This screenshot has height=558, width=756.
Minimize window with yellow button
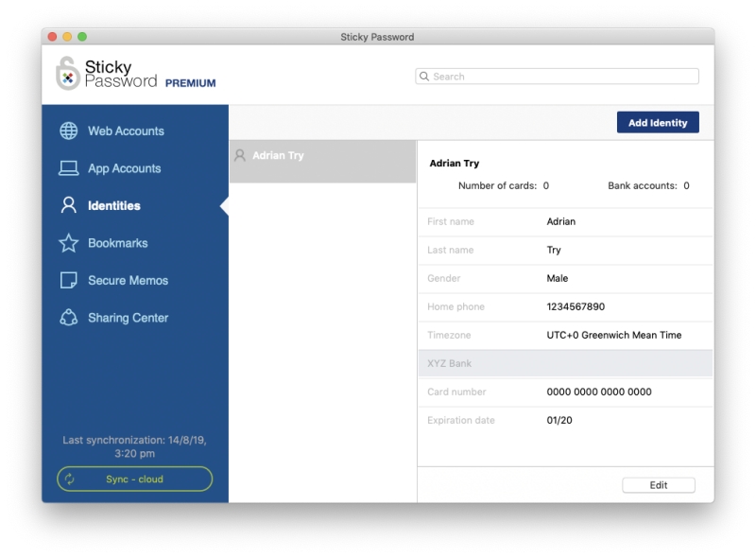[67, 37]
